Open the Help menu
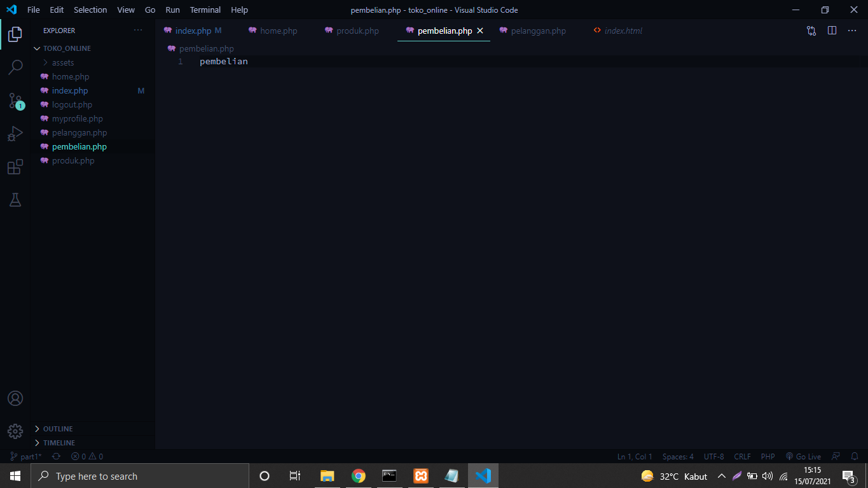This screenshot has height=488, width=868. (x=240, y=10)
